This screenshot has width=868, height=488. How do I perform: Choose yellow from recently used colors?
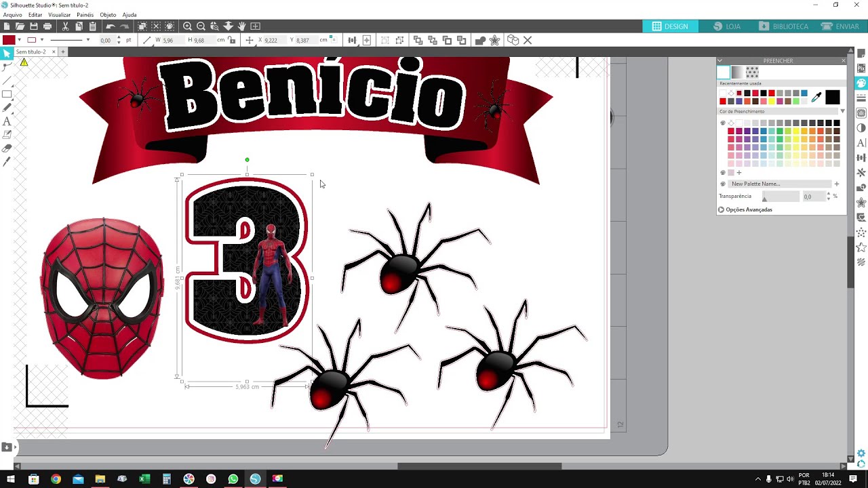771,101
